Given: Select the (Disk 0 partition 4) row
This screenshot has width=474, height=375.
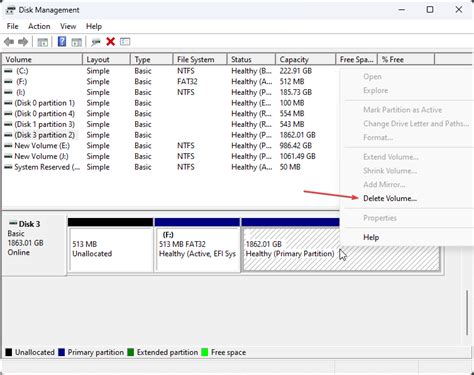Looking at the screenshot, I should pyautogui.click(x=171, y=113).
